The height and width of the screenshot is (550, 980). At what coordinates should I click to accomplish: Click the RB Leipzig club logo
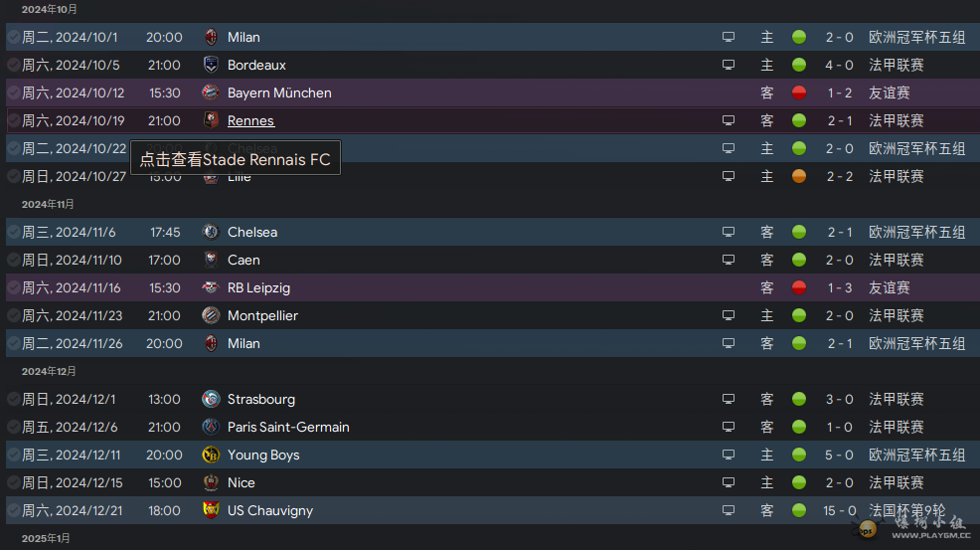tap(212, 287)
